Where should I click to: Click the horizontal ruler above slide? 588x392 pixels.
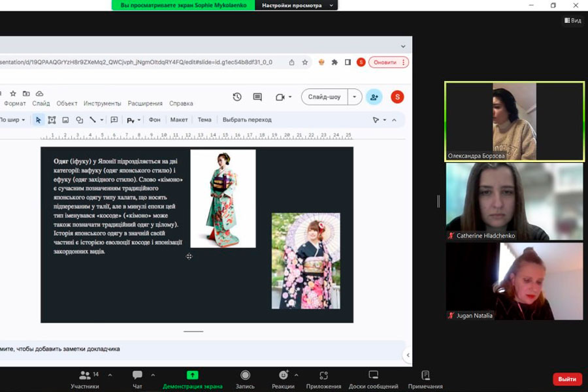(x=196, y=136)
